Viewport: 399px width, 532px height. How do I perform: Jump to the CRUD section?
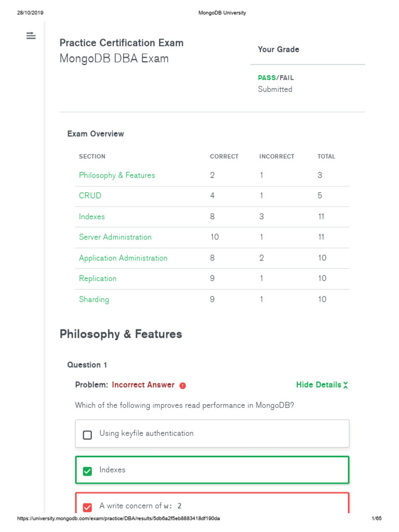(x=90, y=195)
